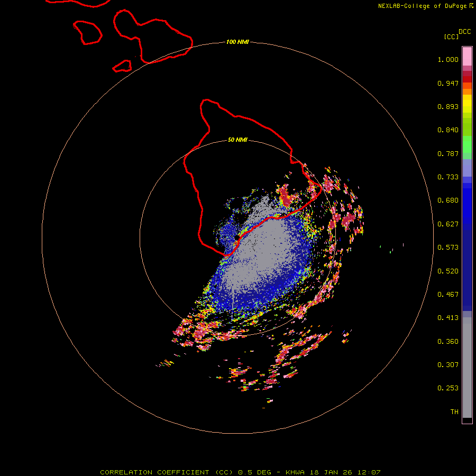Viewport: 476px width, 476px height.
Task: Select the 0.840 colorbar value
Action: (448, 130)
